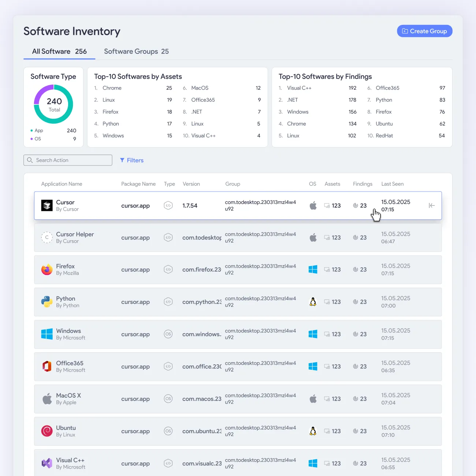Click the Office365 application name in the table

pyautogui.click(x=70, y=363)
